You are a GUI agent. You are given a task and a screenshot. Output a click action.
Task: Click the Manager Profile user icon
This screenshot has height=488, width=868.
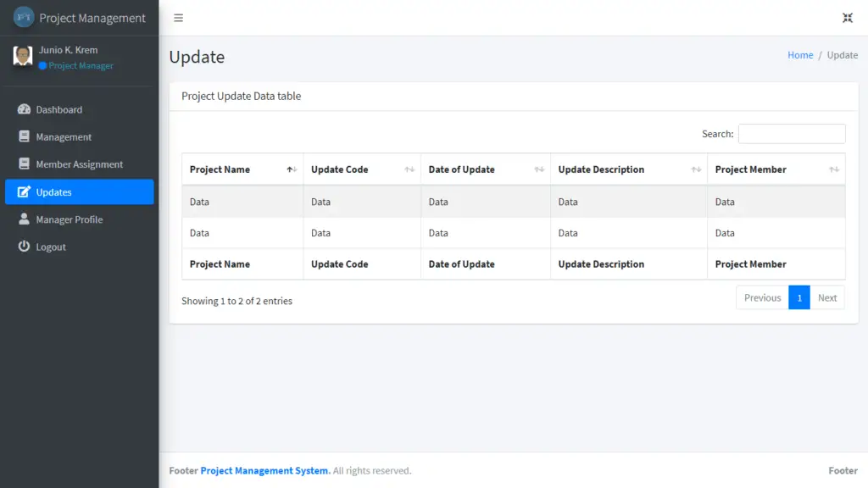point(24,219)
